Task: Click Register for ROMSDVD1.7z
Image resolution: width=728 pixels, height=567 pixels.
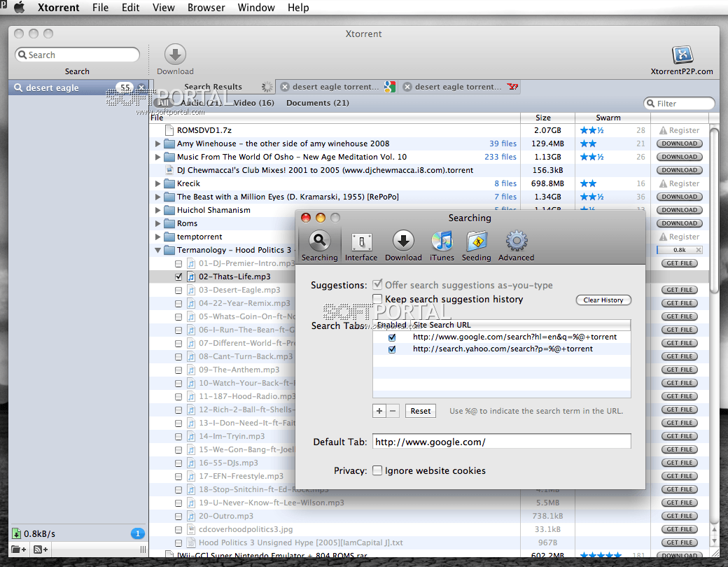Action: (679, 130)
